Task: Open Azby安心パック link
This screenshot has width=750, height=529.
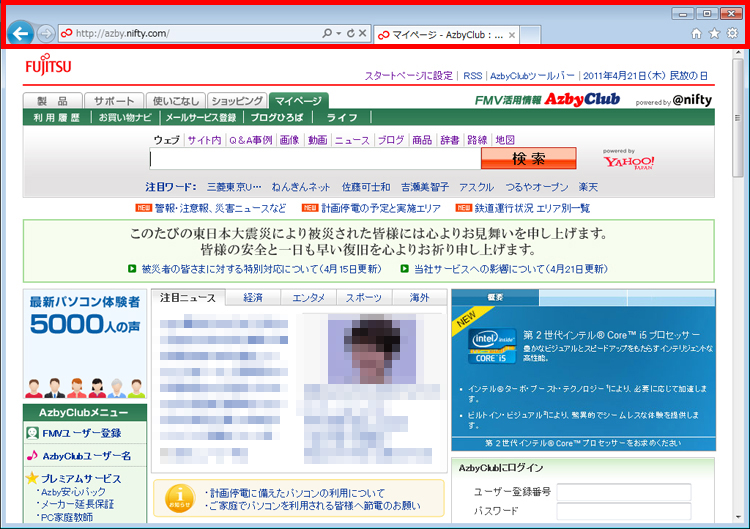Action: coord(73,492)
